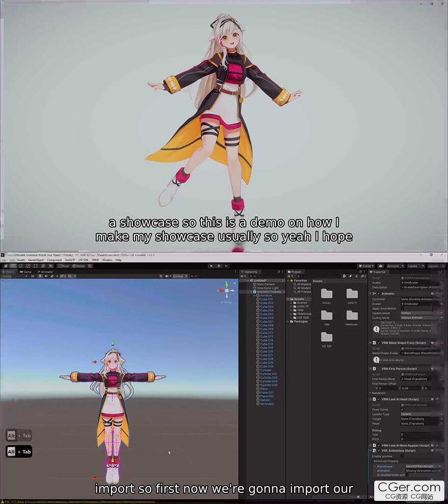Focus the Project panel search field

[x=318, y=276]
